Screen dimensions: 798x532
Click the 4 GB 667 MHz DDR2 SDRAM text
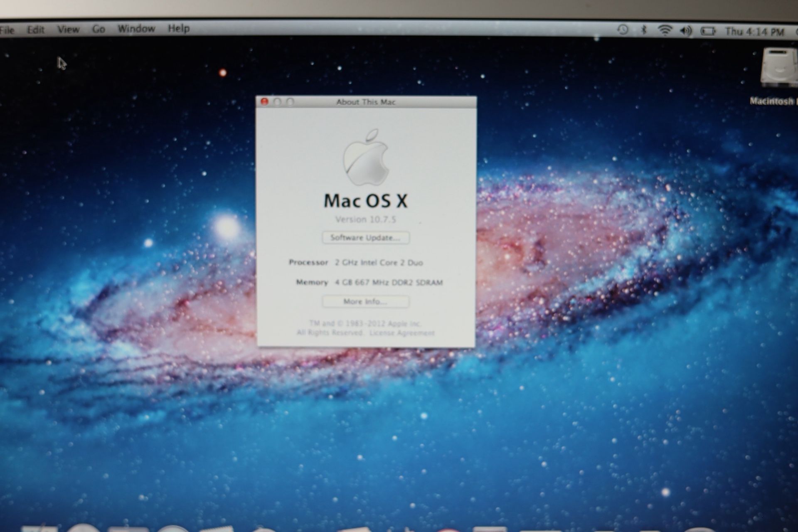(x=389, y=283)
